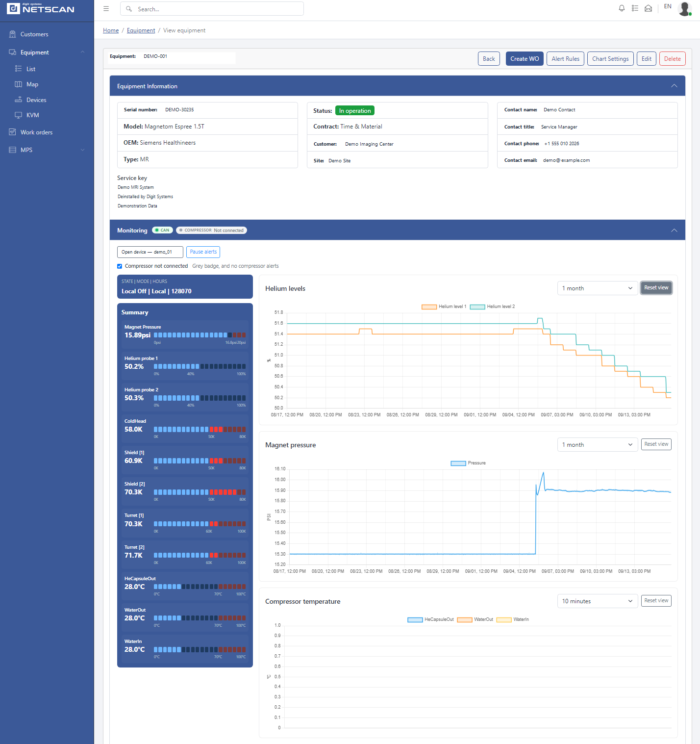Toggle Helium level 1 legend series
This screenshot has width=700, height=744.
tap(444, 307)
